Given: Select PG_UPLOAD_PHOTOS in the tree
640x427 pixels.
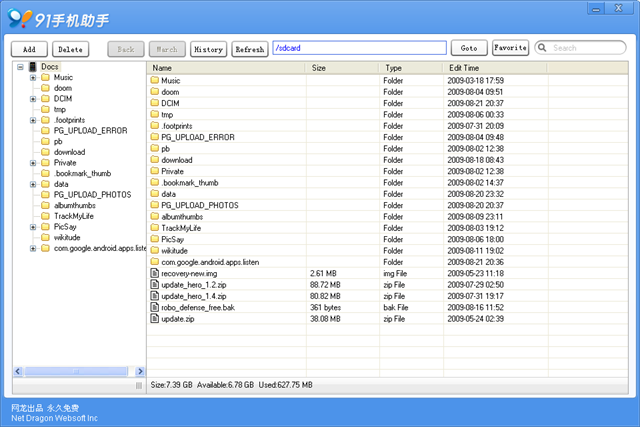Looking at the screenshot, I should click(92, 195).
